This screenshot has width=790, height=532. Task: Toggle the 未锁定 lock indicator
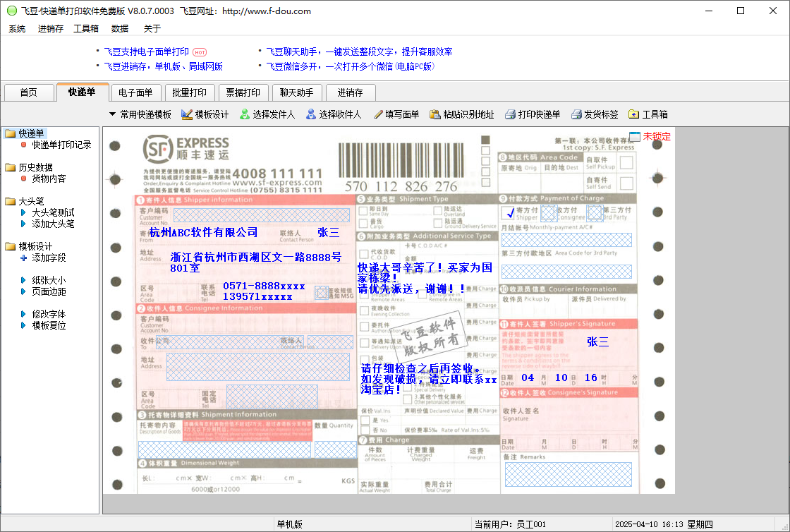635,136
